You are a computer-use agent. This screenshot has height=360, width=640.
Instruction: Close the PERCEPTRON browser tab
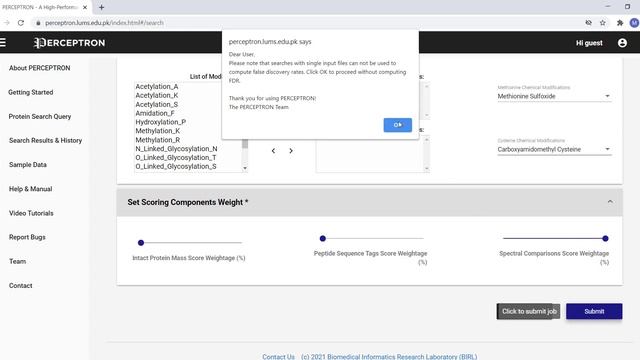point(85,7)
